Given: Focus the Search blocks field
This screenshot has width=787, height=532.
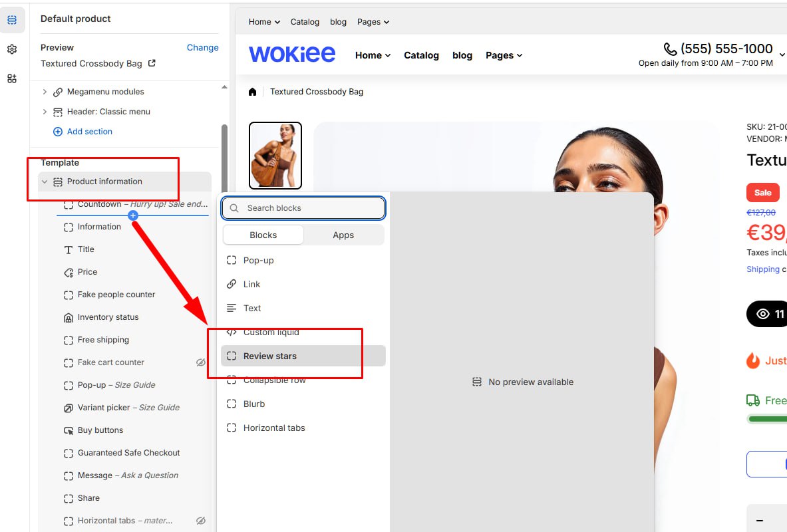Looking at the screenshot, I should click(303, 207).
